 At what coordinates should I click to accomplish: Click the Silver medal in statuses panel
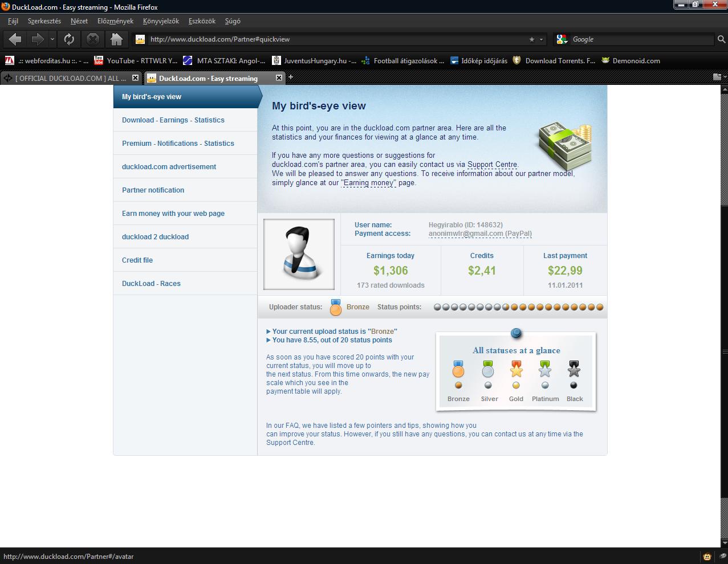point(487,369)
